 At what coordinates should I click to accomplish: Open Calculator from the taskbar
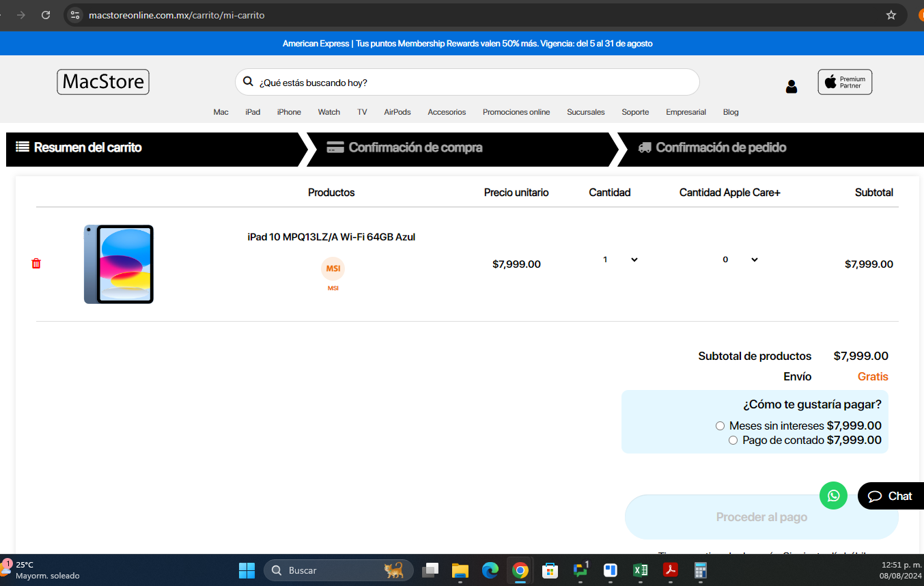[x=700, y=570]
